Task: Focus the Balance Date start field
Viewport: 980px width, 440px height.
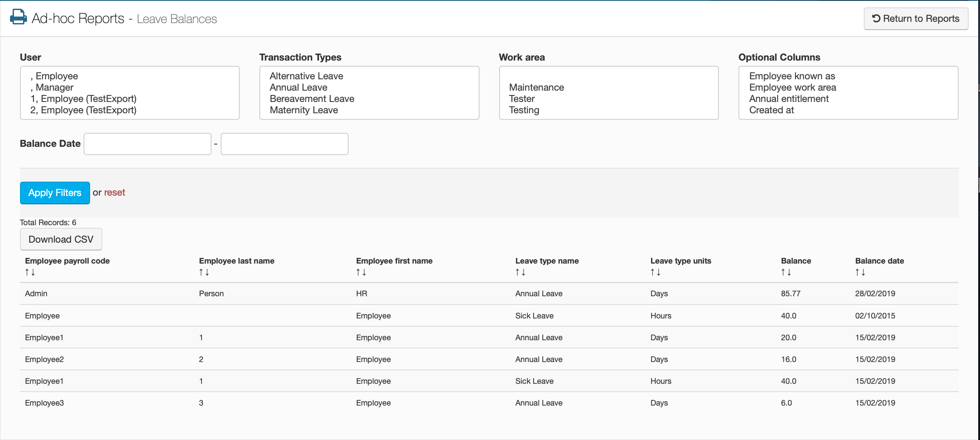Action: pyautogui.click(x=148, y=144)
